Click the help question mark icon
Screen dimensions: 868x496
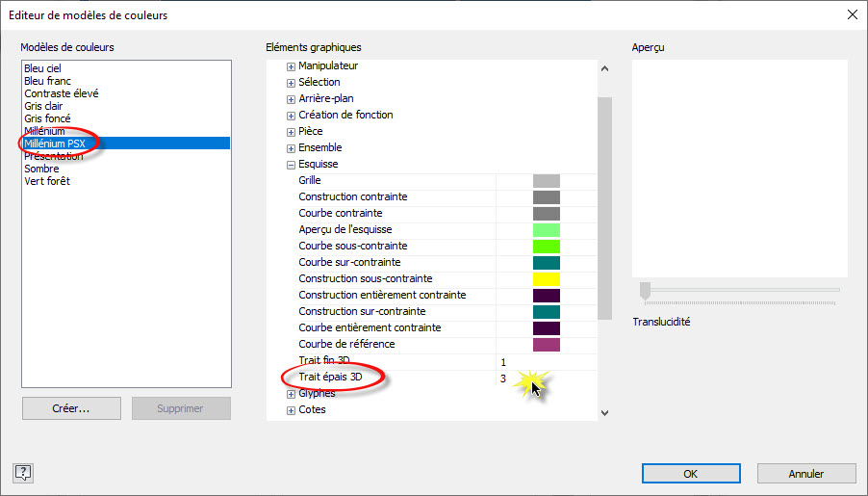(x=24, y=472)
